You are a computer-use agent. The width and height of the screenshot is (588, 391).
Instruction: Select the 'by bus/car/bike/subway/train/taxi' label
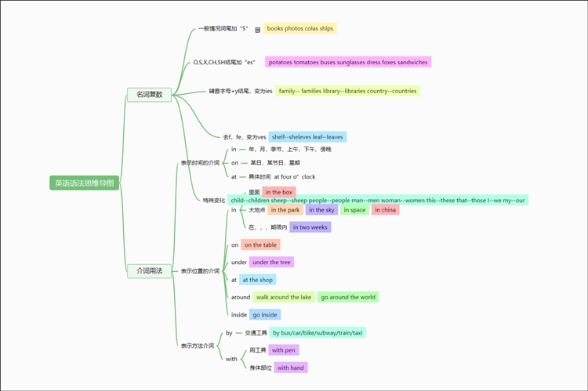tap(318, 332)
